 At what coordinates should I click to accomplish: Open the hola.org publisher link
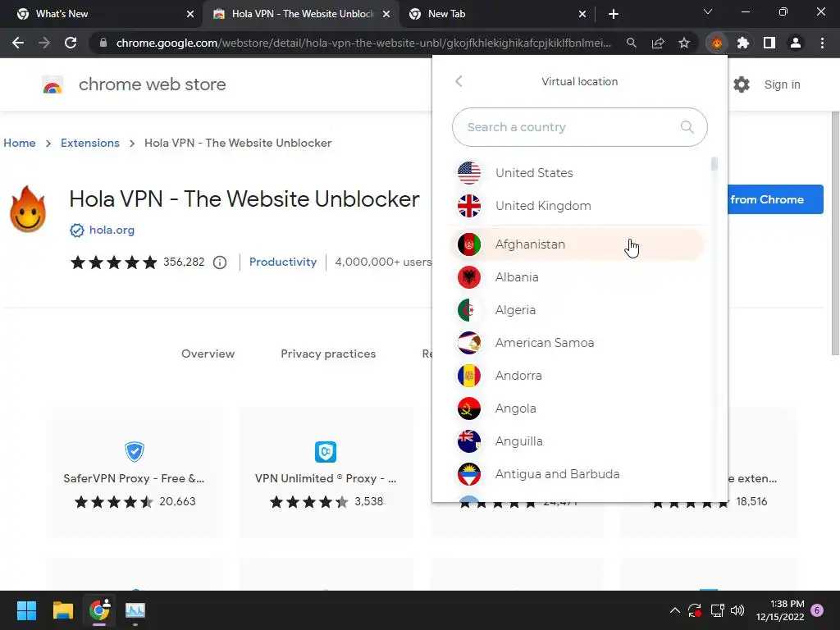112,231
